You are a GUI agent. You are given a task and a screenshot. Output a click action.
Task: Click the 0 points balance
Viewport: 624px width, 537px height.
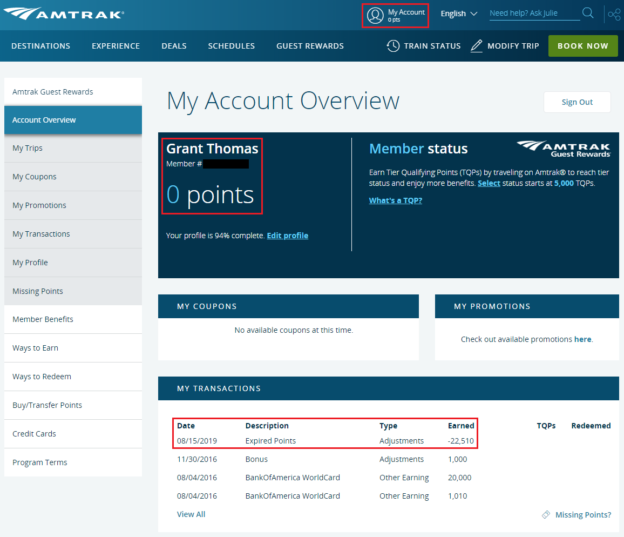point(210,195)
